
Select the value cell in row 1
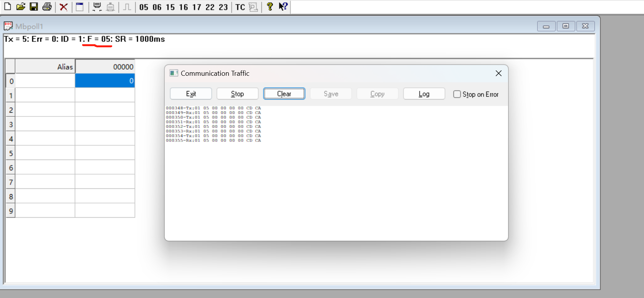coord(105,95)
